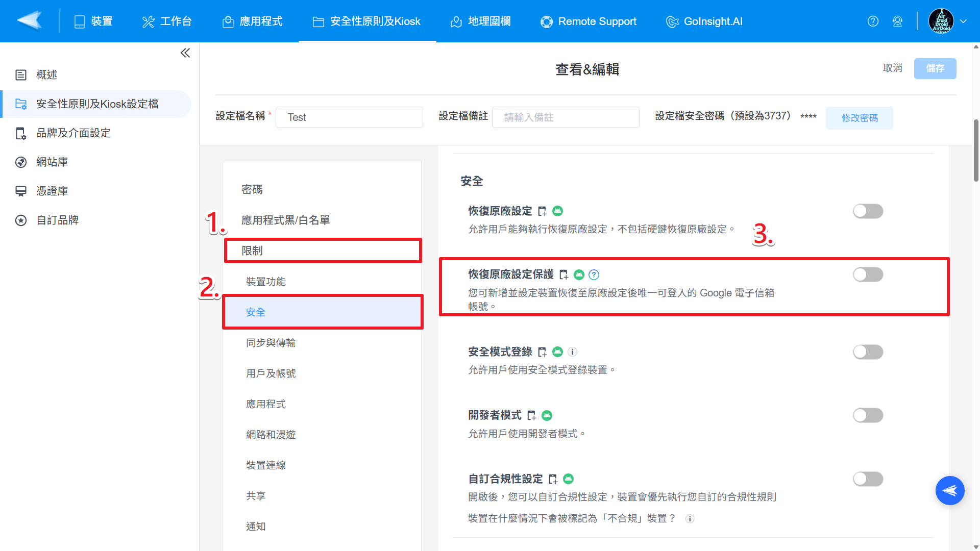The image size is (980, 551).
Task: Toggle 開發者模式 switch
Action: tap(868, 415)
